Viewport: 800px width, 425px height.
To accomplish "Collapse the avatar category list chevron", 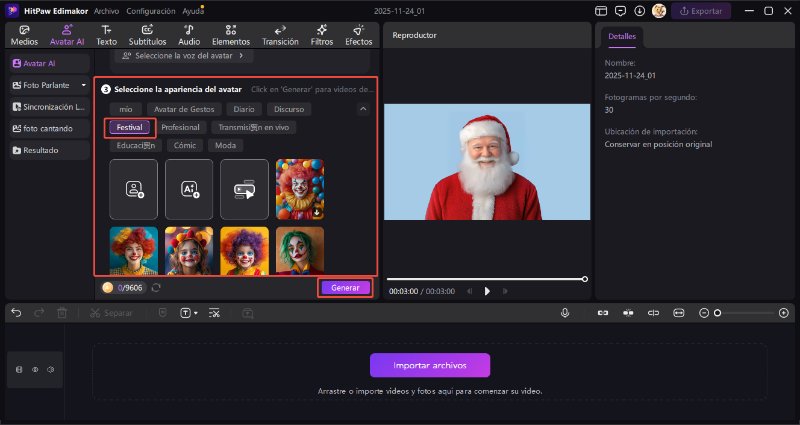I will tap(363, 109).
